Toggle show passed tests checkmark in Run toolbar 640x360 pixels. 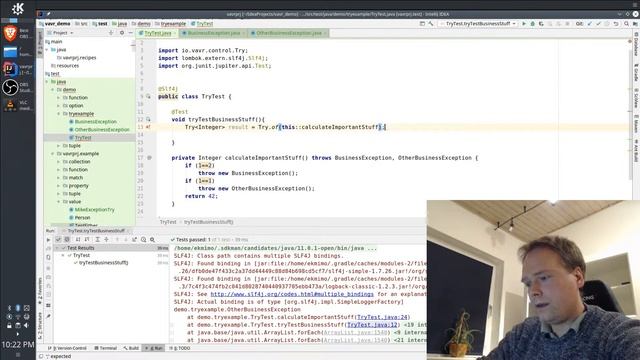click(x=58, y=240)
